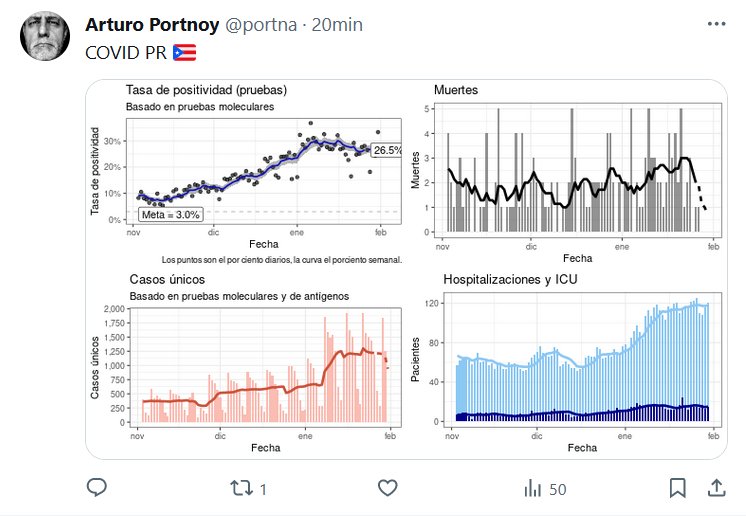Click the 'Los puntos son' chart footnote

pos(281,260)
